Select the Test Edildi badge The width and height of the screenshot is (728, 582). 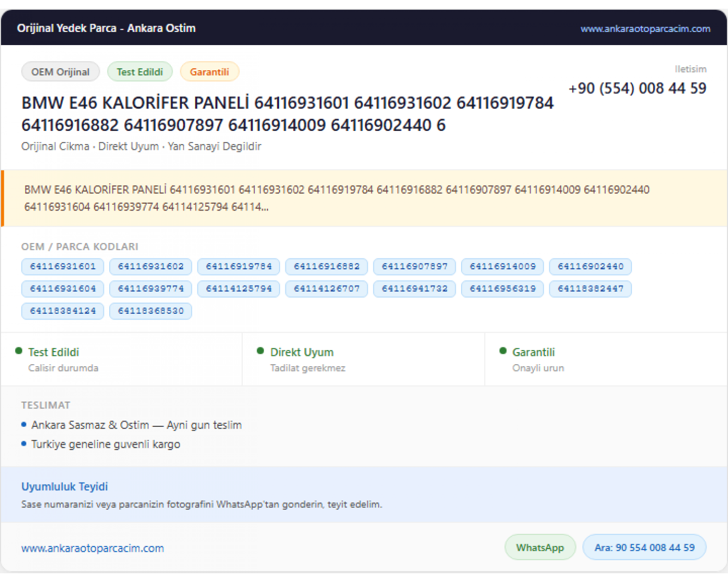(x=140, y=72)
